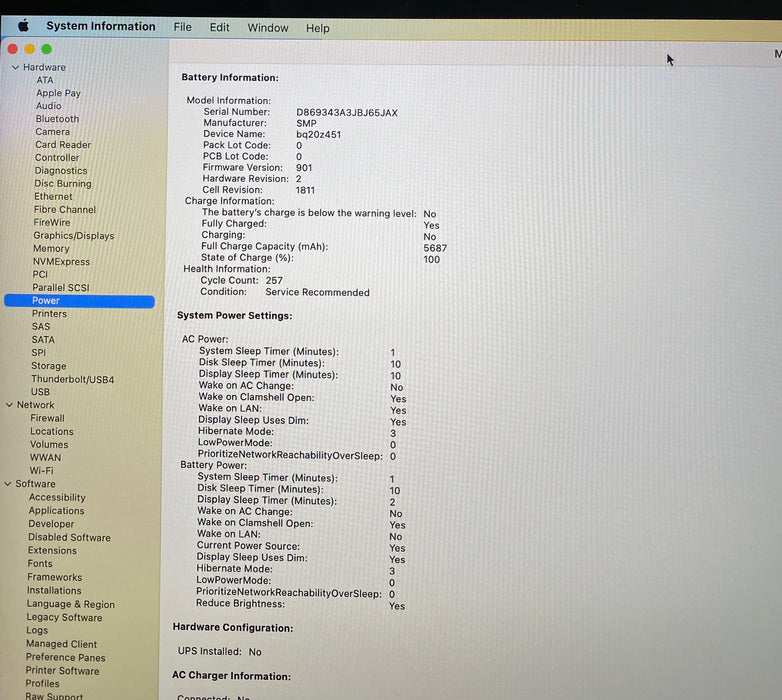Open the Edit menu
Screen dimensions: 782x700
point(219,27)
